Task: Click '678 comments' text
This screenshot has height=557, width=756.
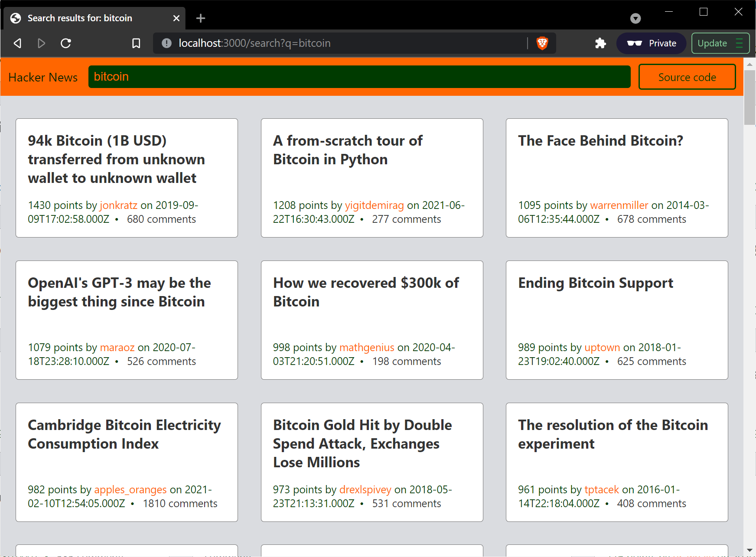Action: (x=652, y=219)
